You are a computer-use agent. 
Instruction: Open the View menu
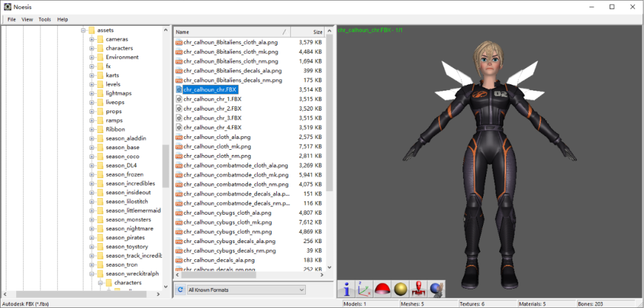coord(27,19)
